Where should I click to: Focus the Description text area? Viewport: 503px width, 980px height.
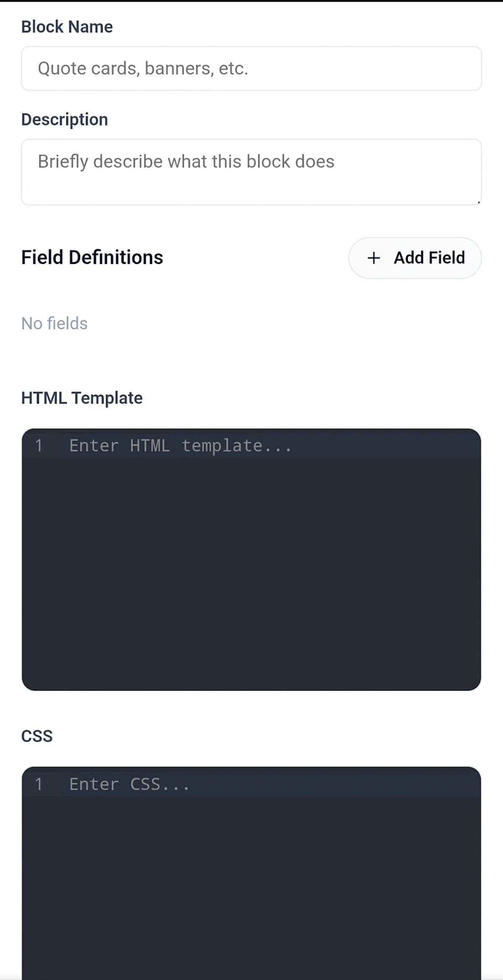[x=251, y=172]
